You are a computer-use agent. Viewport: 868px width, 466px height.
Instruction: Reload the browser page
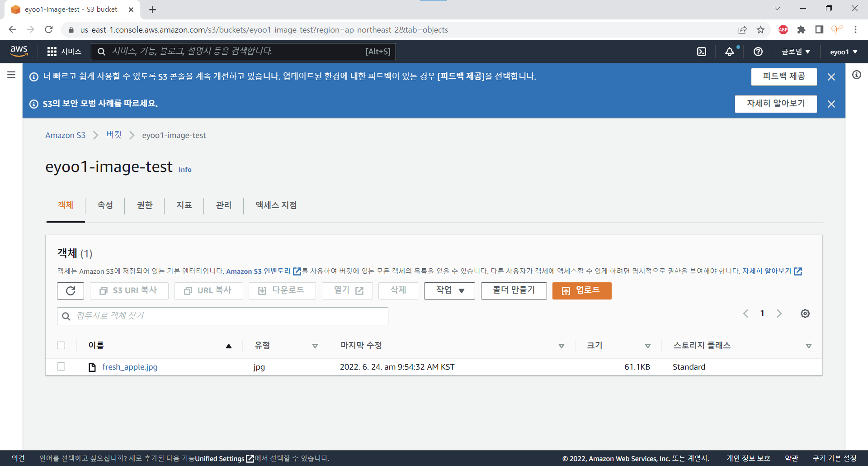49,29
